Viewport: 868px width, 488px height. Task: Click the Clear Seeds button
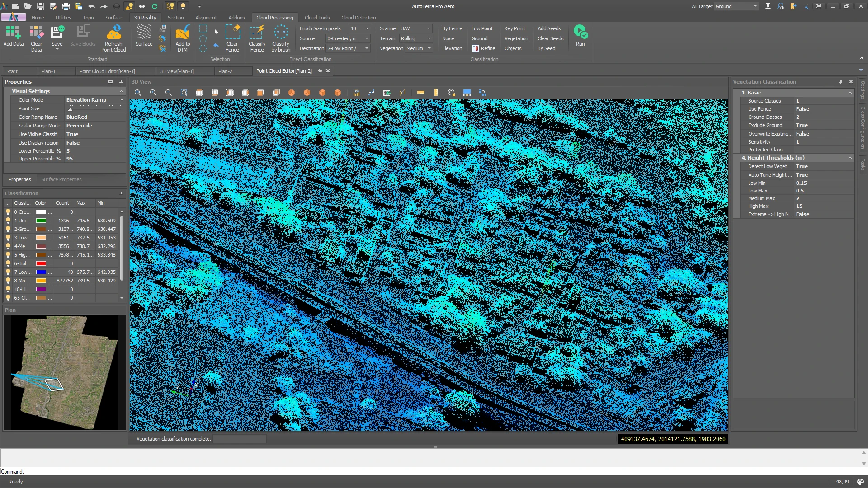coord(550,38)
